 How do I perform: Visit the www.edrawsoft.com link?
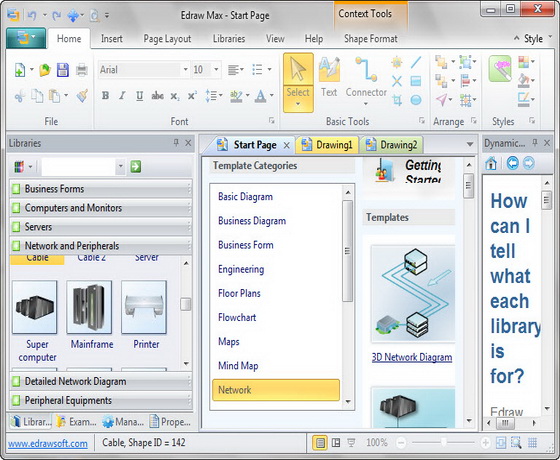tap(48, 444)
